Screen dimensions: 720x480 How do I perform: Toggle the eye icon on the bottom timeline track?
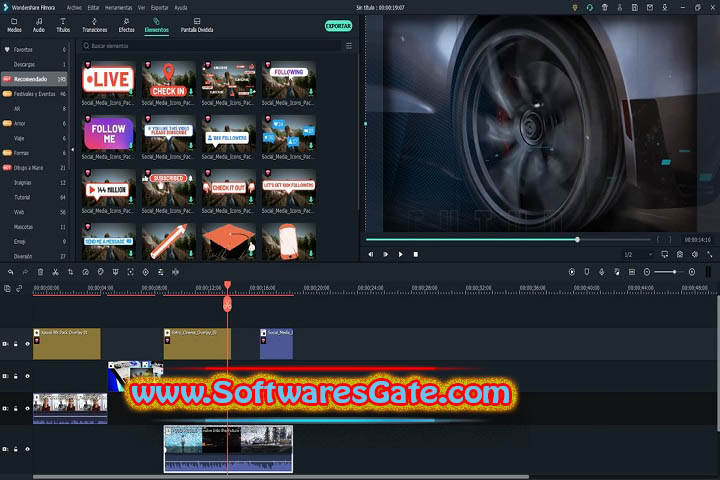(x=27, y=449)
